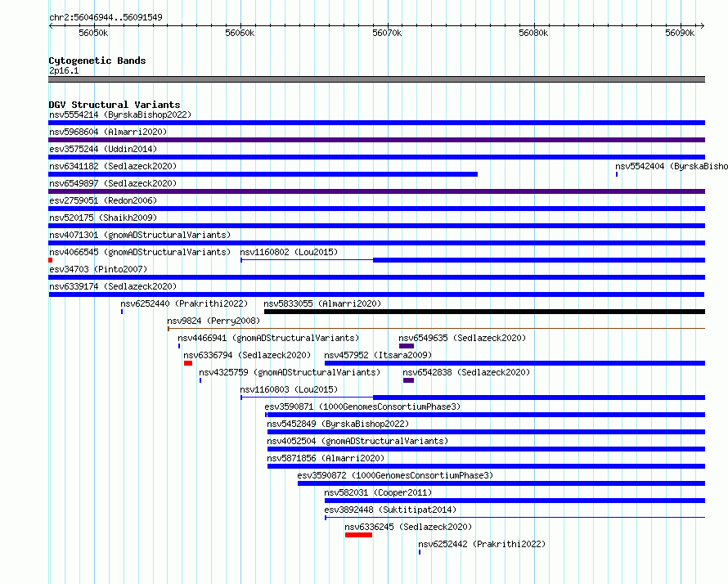The width and height of the screenshot is (728, 584).
Task: Click the nsv6336794 (Sedlazeck2020) label
Action: [247, 355]
